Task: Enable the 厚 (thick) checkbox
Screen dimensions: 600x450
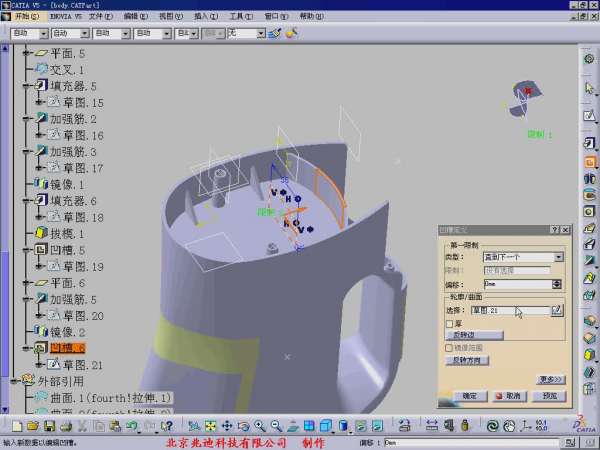Action: (449, 323)
